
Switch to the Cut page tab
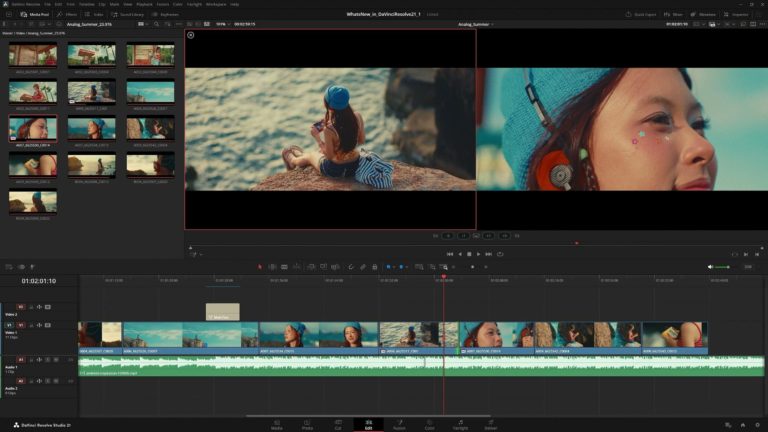338,425
